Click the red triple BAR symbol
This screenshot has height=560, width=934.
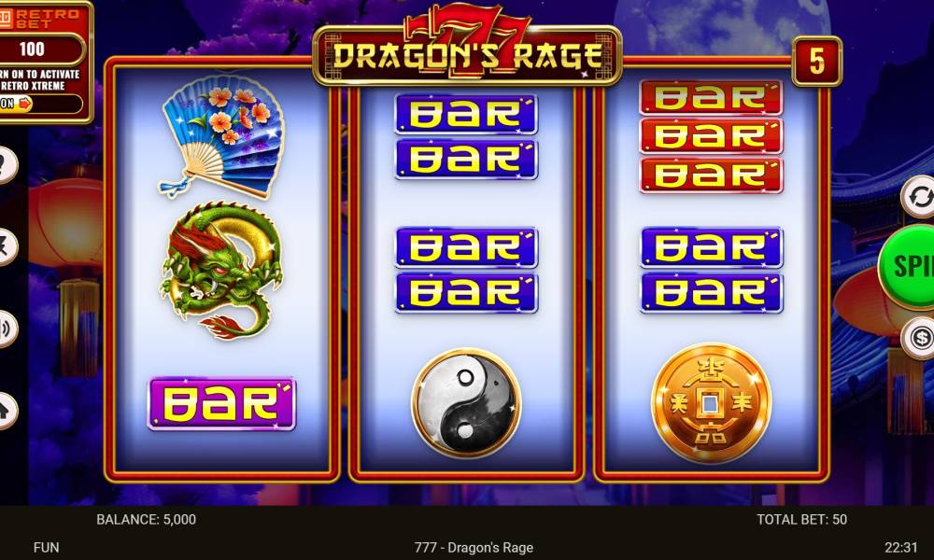coord(711,137)
